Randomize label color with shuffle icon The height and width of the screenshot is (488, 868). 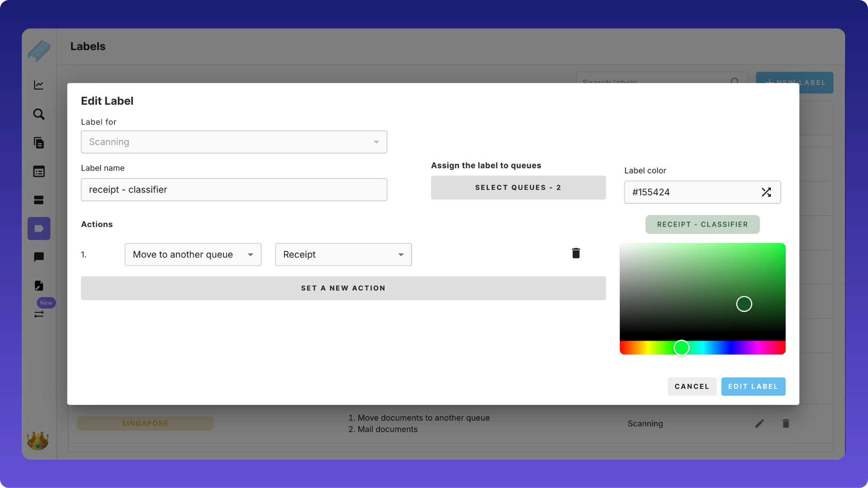coord(766,192)
